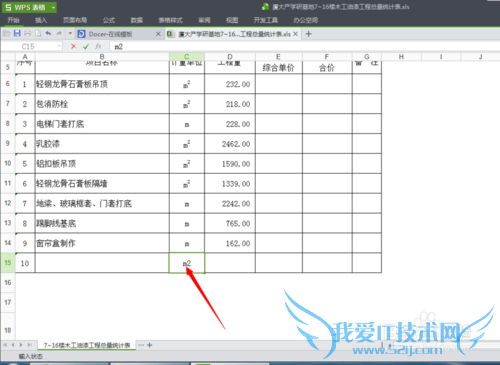Select row 17 header
Viewport: 500px width, 365px height.
pos(8,302)
